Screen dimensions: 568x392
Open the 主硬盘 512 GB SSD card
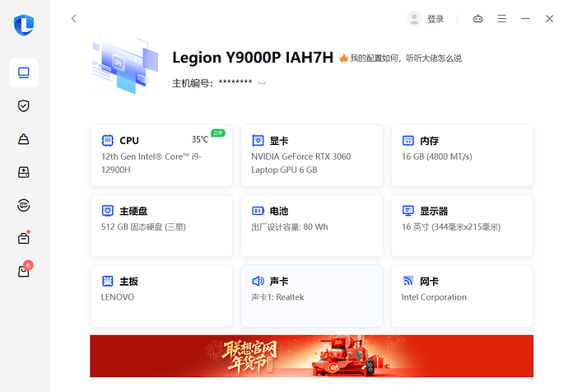(161, 226)
